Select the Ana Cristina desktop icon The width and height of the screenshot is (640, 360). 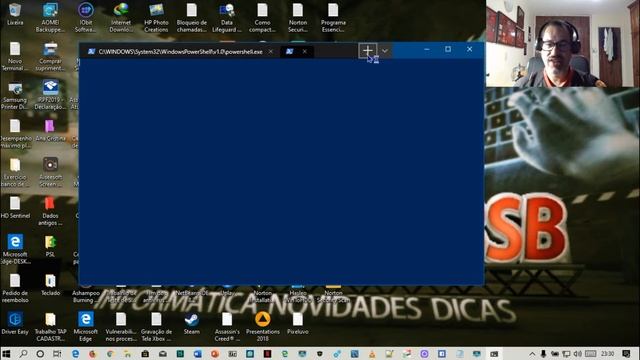[x=50, y=131]
